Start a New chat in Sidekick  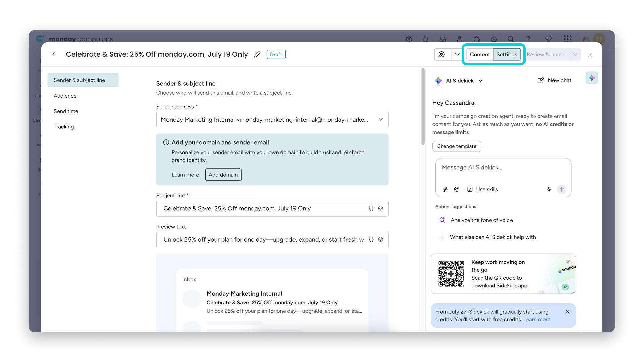pyautogui.click(x=554, y=80)
